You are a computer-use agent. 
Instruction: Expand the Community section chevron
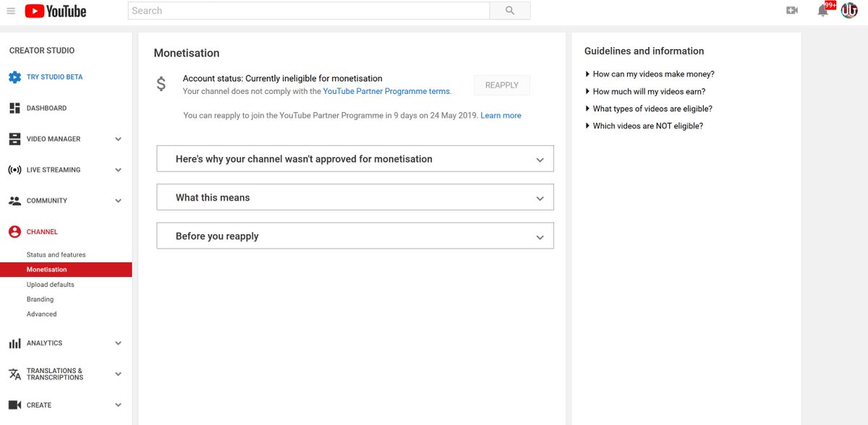(118, 201)
